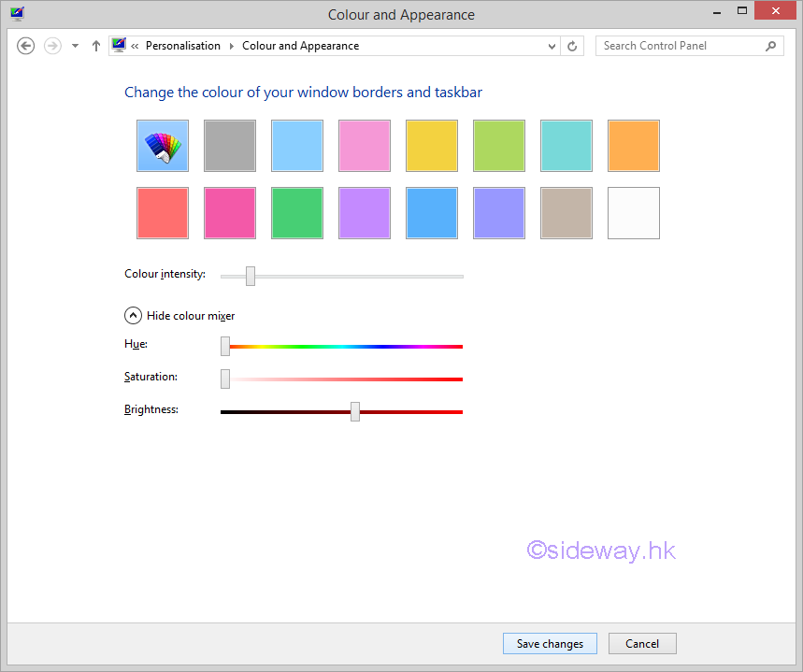Open the recent locations dropdown arrow
This screenshot has width=803, height=672.
pos(76,46)
